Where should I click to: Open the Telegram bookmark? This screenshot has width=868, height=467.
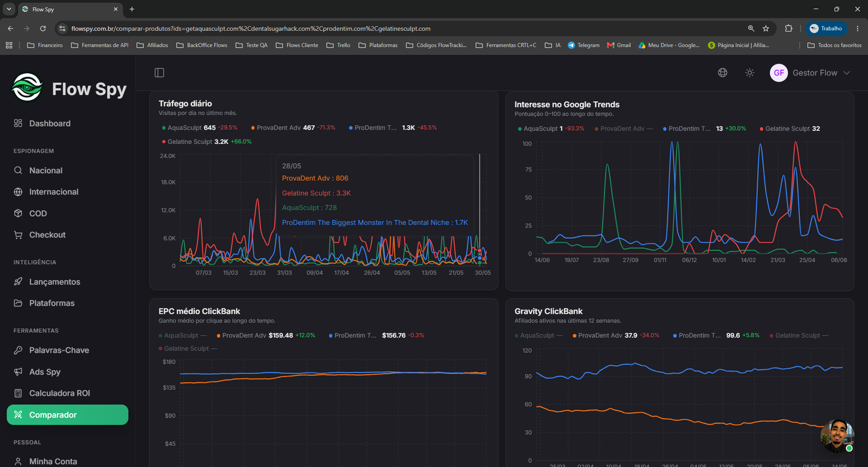[x=584, y=45]
